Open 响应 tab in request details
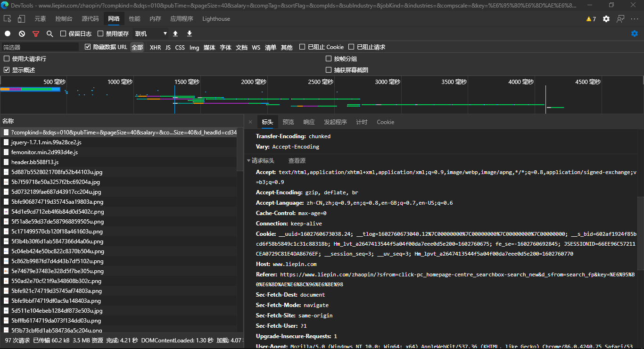 pos(309,122)
